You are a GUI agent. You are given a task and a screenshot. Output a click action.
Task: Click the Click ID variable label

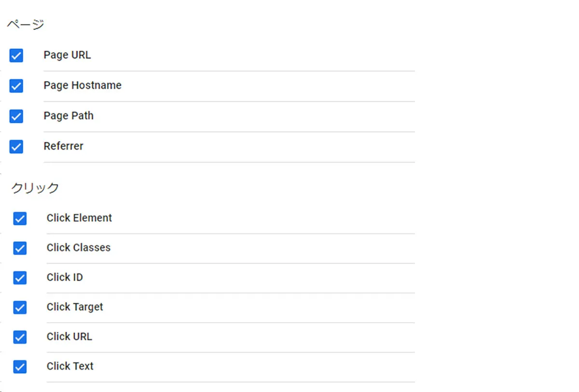point(65,277)
